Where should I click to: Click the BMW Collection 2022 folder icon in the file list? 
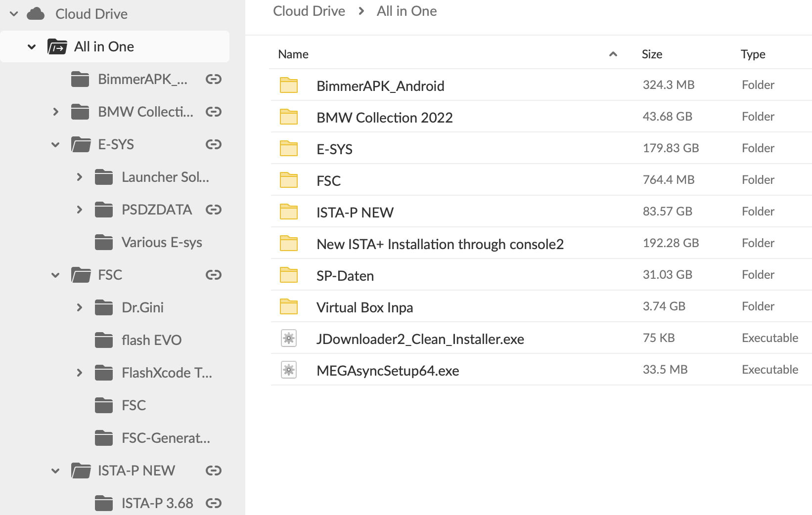[x=289, y=117]
